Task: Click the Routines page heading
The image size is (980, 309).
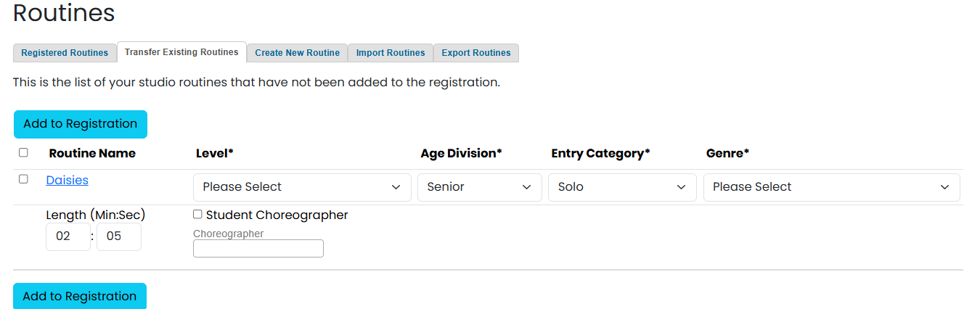Action: (x=64, y=13)
